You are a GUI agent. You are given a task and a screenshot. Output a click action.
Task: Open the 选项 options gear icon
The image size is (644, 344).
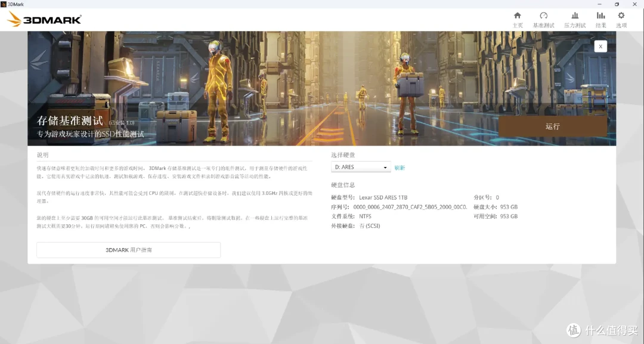click(x=621, y=16)
